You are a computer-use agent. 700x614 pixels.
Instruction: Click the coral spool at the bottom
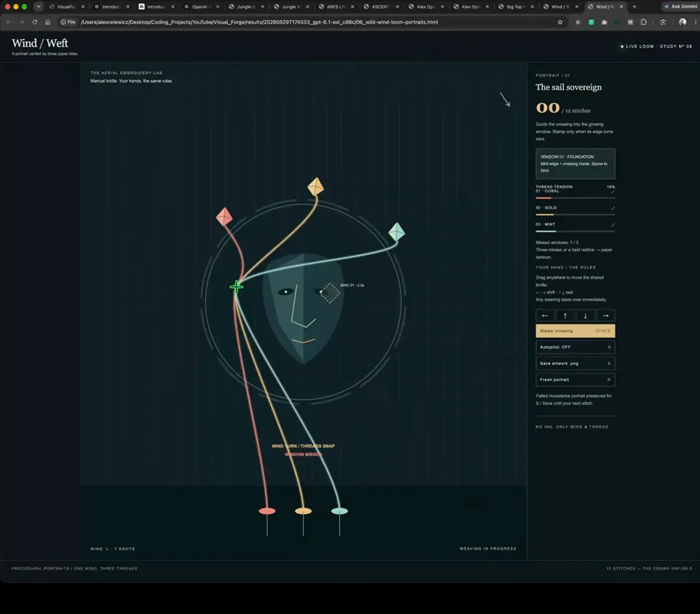[x=267, y=511]
